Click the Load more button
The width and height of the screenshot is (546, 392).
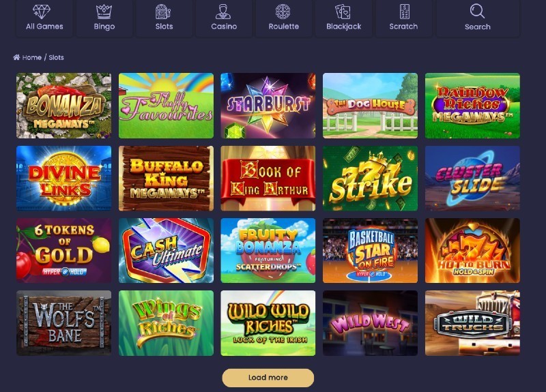pos(268,378)
